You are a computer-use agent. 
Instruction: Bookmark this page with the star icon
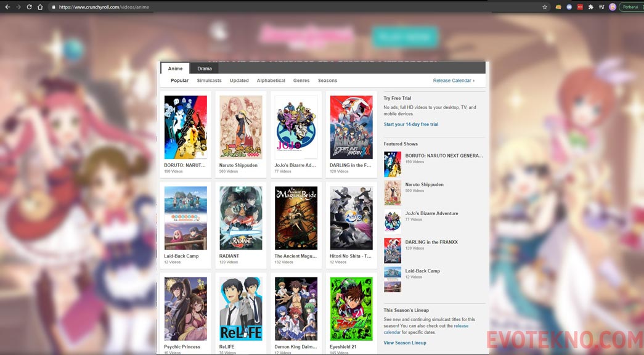pos(545,7)
